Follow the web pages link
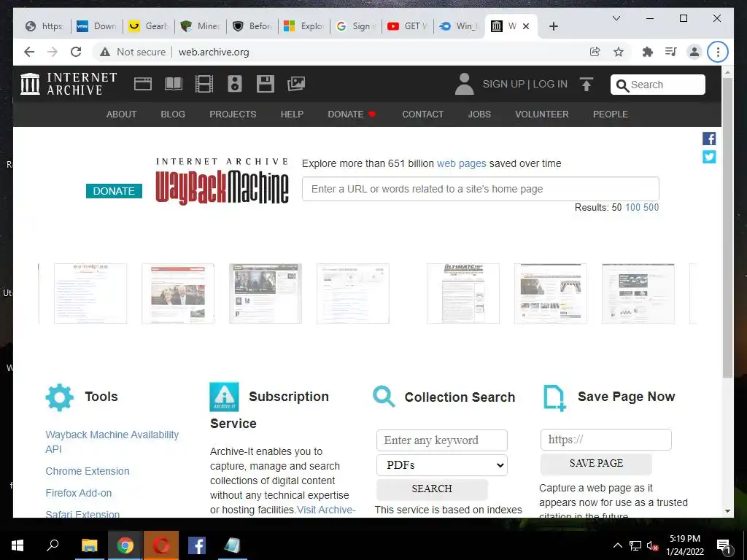 point(462,163)
